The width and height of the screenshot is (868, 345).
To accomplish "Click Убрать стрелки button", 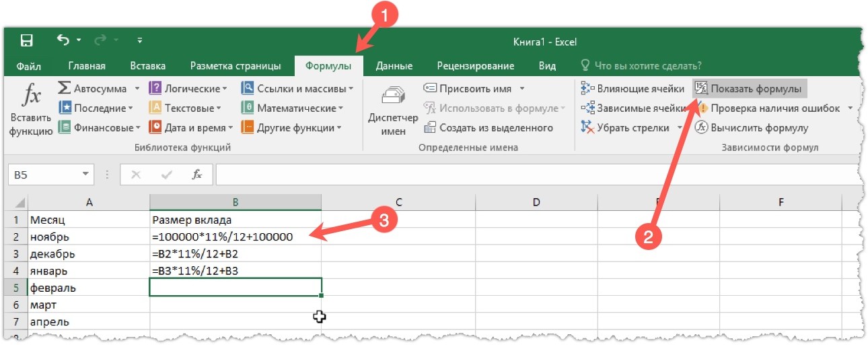I will [626, 127].
